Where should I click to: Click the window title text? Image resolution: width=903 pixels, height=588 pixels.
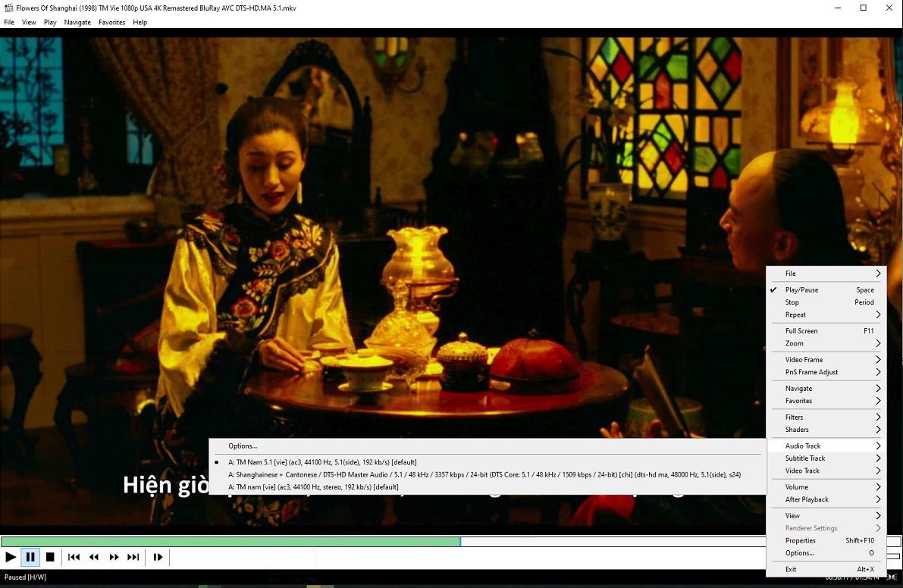point(156,8)
